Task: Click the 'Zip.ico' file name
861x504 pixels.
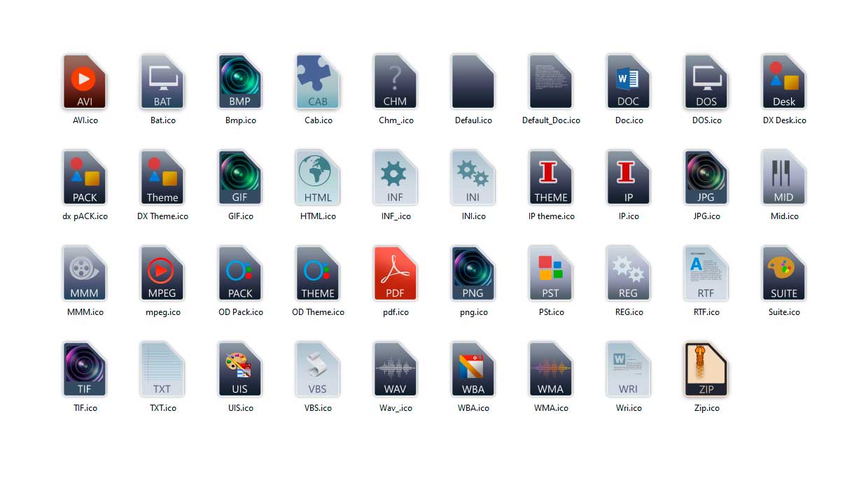Action: click(x=706, y=408)
